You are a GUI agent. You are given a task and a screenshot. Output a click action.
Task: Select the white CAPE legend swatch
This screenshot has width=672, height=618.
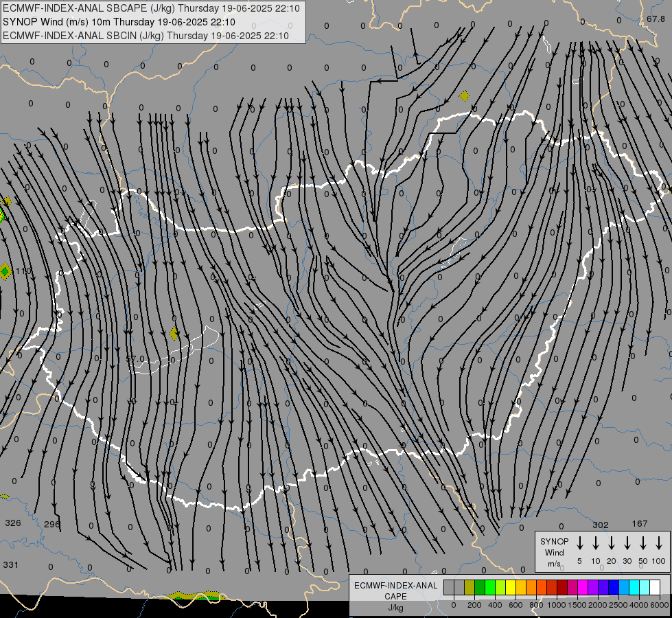pos(654,587)
